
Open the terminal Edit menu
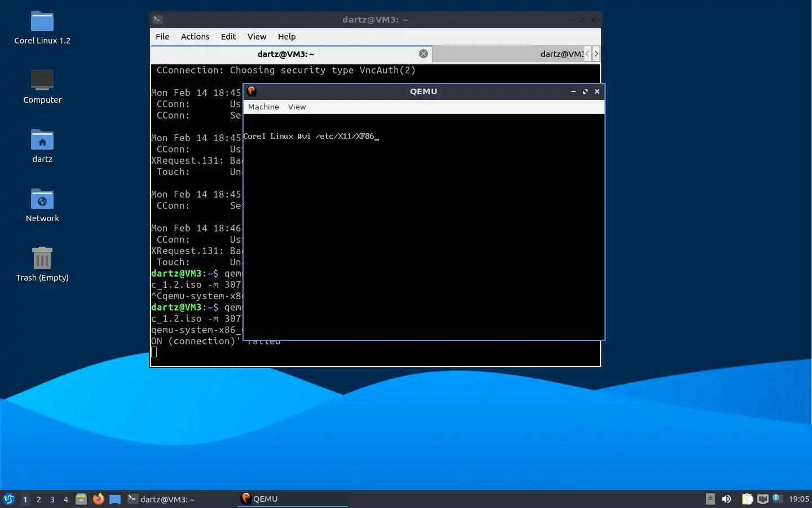pyautogui.click(x=228, y=37)
